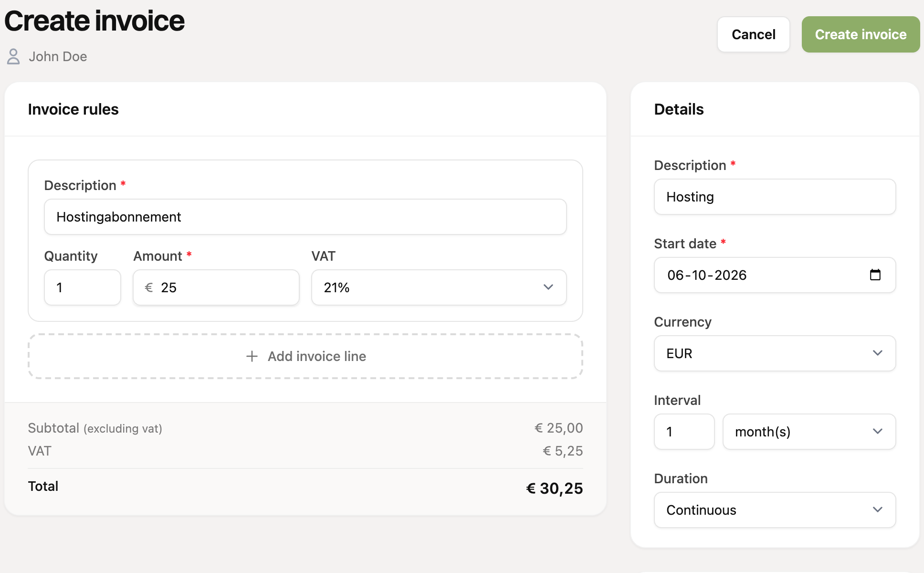This screenshot has height=573, width=924.
Task: Click the John Doe customer name
Action: point(58,56)
